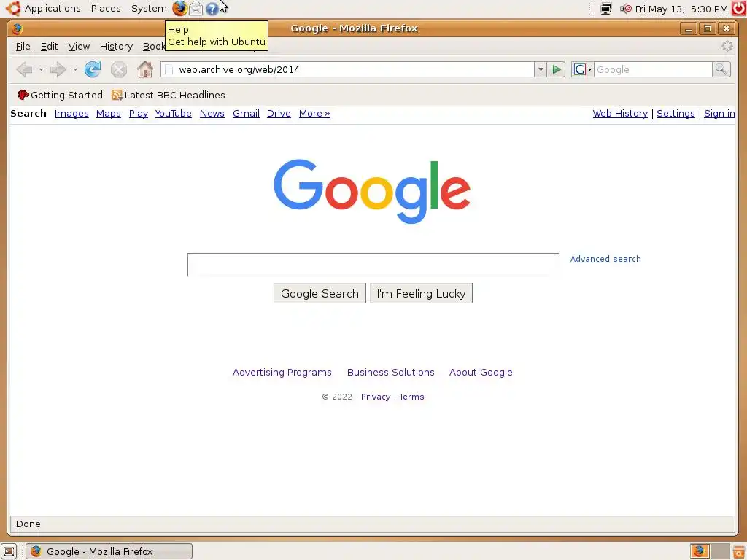Open the Bookmarks menu
Image resolution: width=747 pixels, height=560 pixels.
pyautogui.click(x=153, y=46)
